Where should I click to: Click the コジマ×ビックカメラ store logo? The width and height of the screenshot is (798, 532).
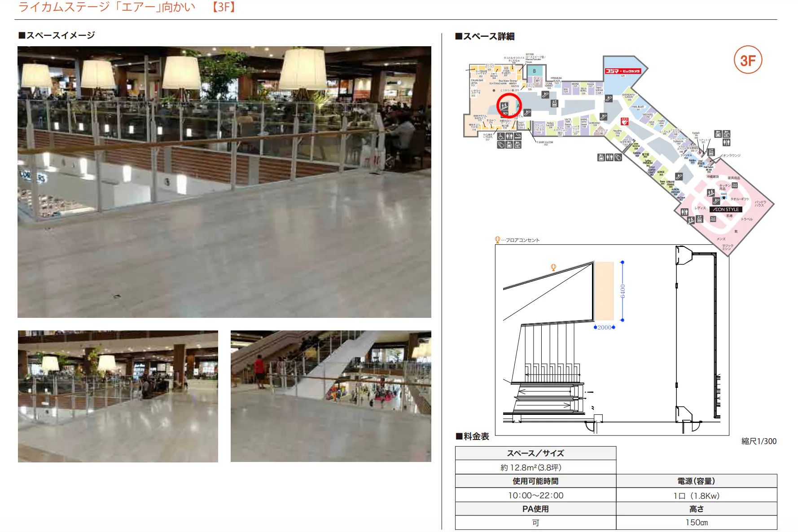(x=623, y=71)
